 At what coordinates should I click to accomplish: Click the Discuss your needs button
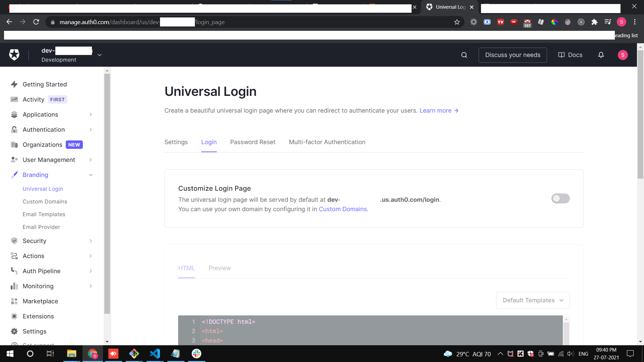pyautogui.click(x=513, y=55)
